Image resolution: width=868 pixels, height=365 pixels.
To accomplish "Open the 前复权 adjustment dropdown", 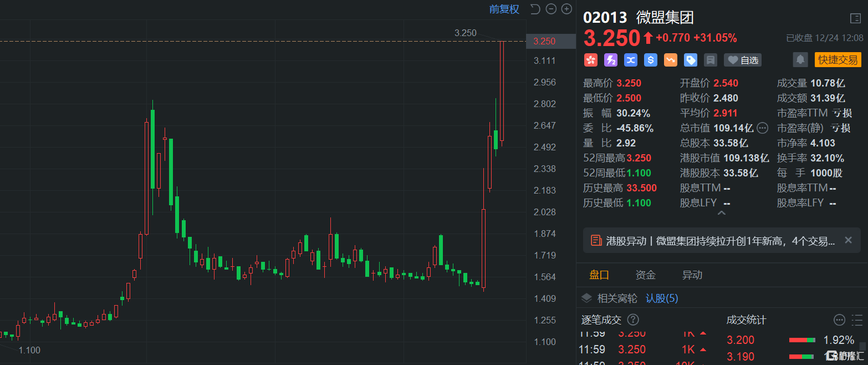I will (504, 9).
